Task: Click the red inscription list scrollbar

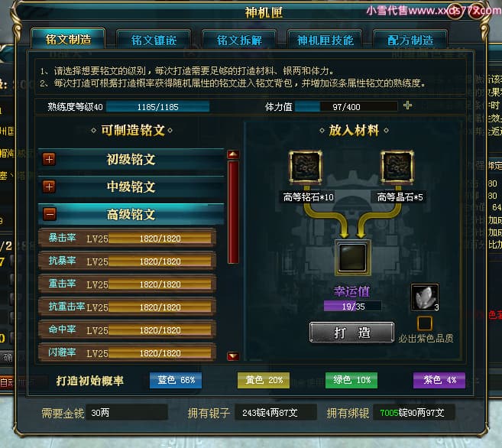Action: [x=233, y=212]
